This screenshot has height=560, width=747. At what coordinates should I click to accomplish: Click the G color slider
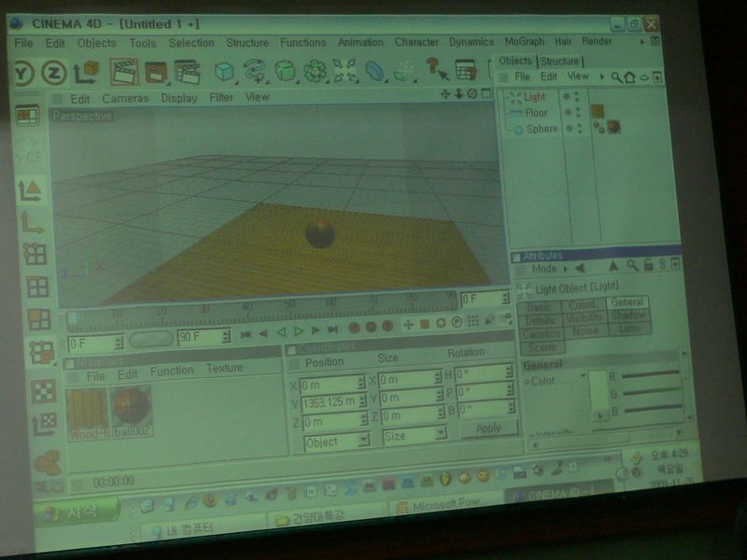click(x=651, y=392)
